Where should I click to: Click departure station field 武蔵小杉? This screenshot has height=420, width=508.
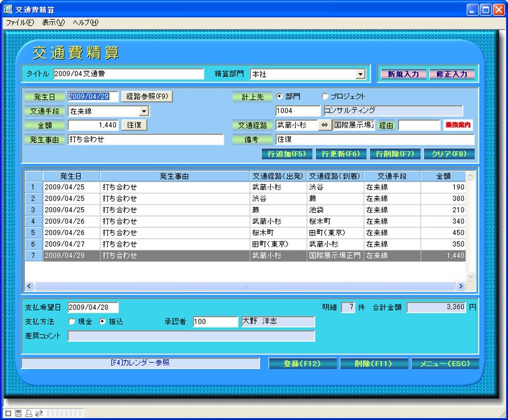pyautogui.click(x=297, y=125)
